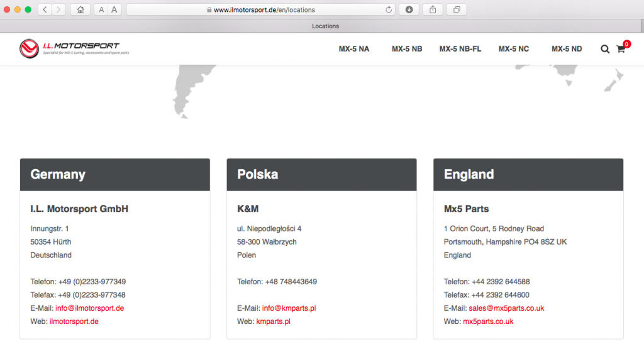Click the Polska card header
Screen dimensions: 644x351
pyautogui.click(x=321, y=175)
